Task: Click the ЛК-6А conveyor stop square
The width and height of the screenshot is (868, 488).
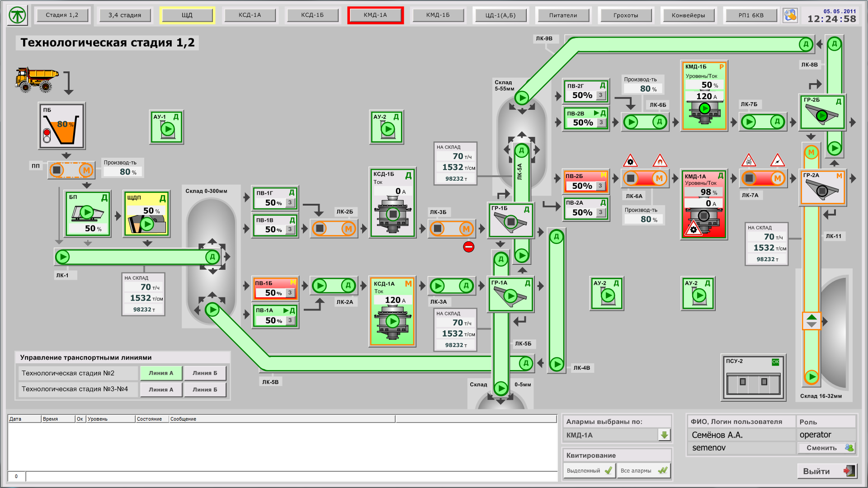Action: click(631, 178)
